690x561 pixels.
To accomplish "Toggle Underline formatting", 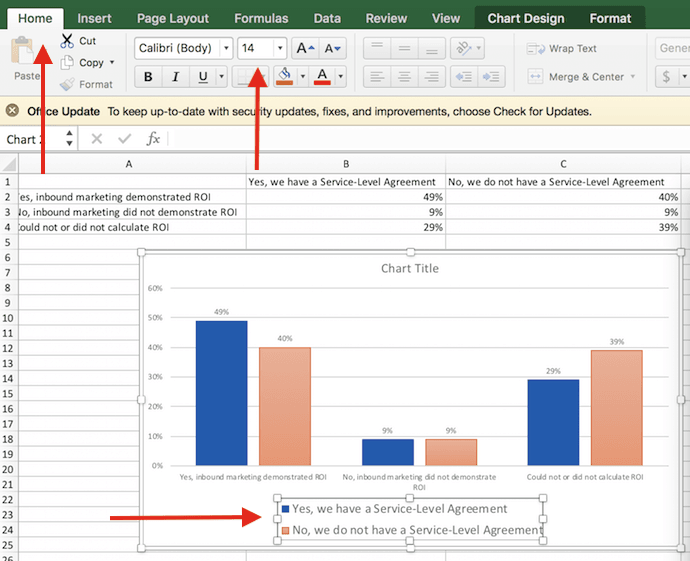I will point(204,77).
